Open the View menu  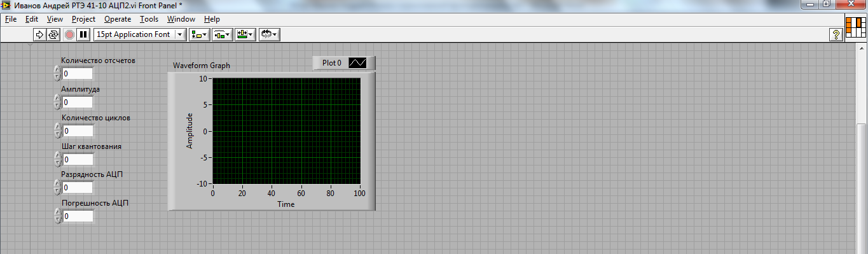55,19
